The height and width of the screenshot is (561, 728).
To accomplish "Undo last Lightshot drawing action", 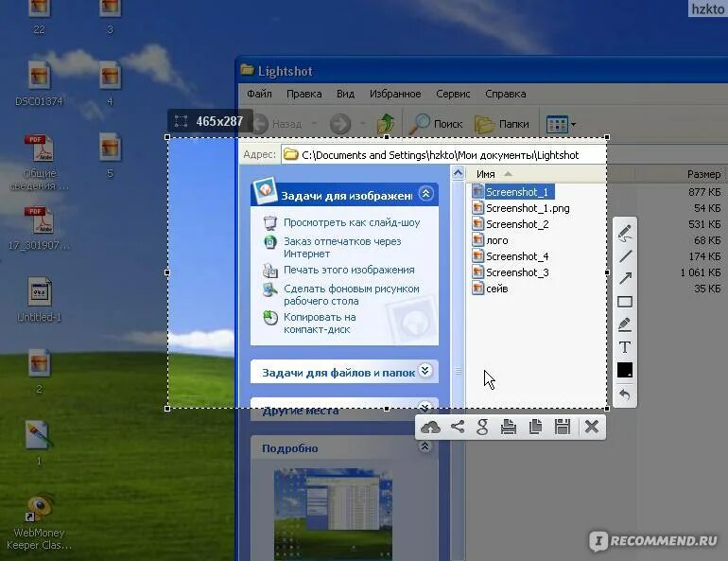I will [x=625, y=394].
